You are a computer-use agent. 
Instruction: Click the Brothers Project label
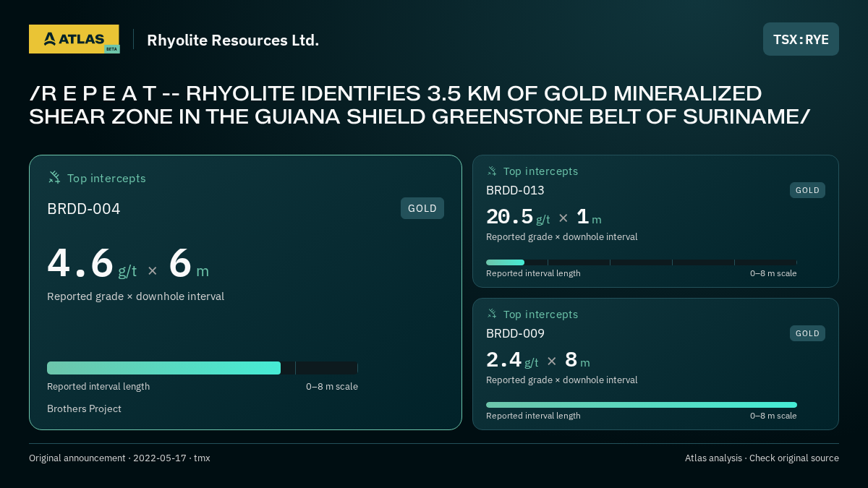84,408
